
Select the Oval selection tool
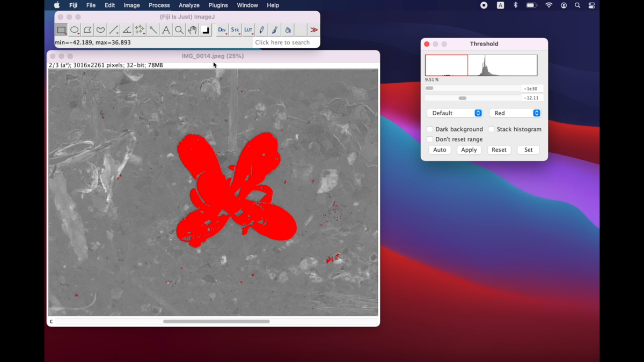pyautogui.click(x=75, y=30)
